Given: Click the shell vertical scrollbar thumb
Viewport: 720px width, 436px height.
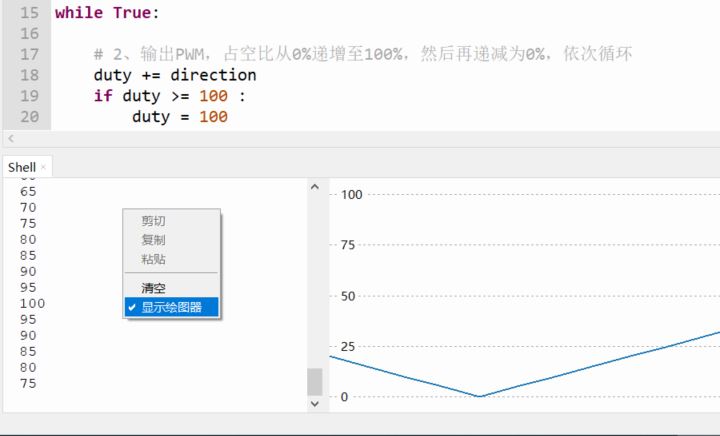Looking at the screenshot, I should [315, 382].
